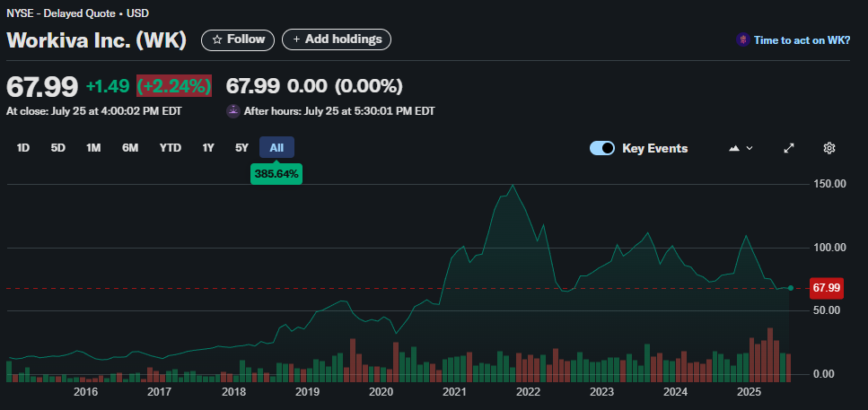Click the 150.00 y-axis label
This screenshot has height=410, width=868.
829,184
